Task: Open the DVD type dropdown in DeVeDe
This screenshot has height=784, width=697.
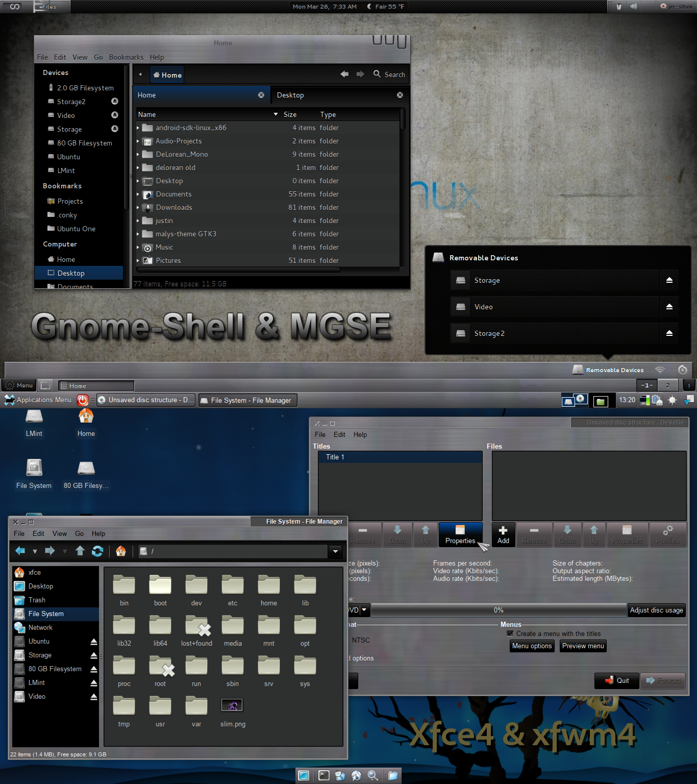Action: coord(364,610)
